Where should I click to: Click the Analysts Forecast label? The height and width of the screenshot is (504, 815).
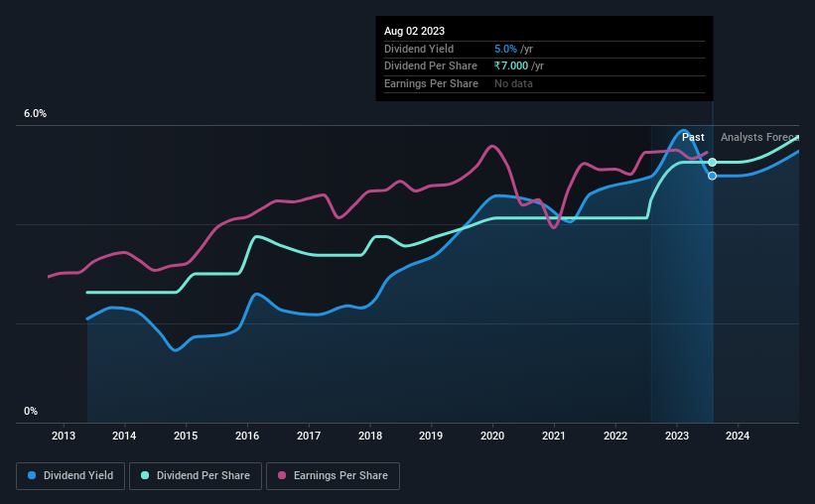pyautogui.click(x=759, y=137)
